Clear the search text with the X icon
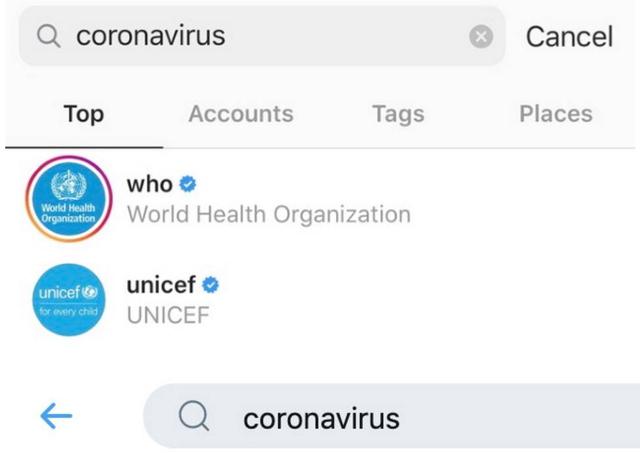The height and width of the screenshot is (453, 640). pos(481,37)
